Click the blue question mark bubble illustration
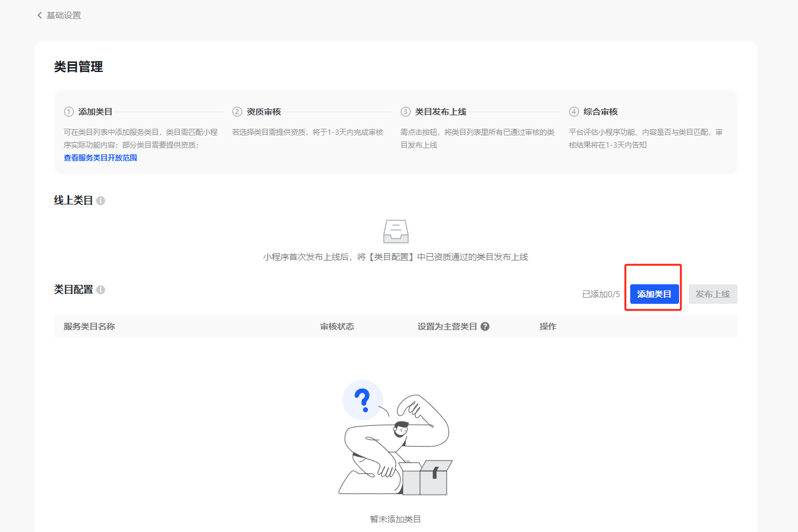The height and width of the screenshot is (532, 798). [362, 400]
